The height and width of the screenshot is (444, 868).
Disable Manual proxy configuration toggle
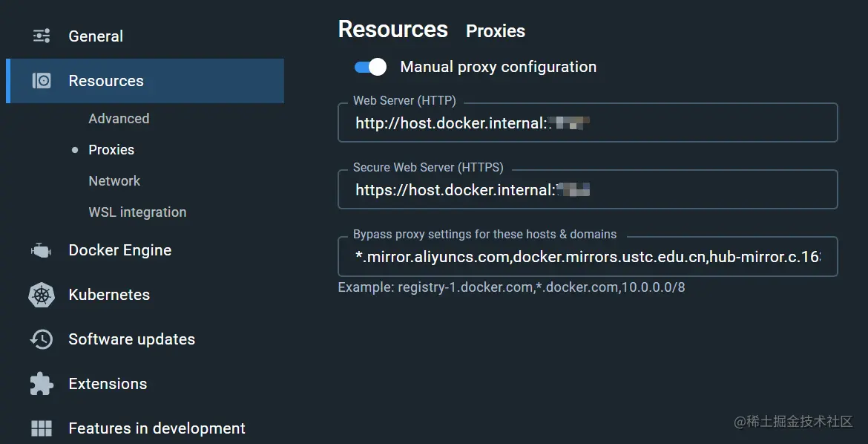click(371, 67)
